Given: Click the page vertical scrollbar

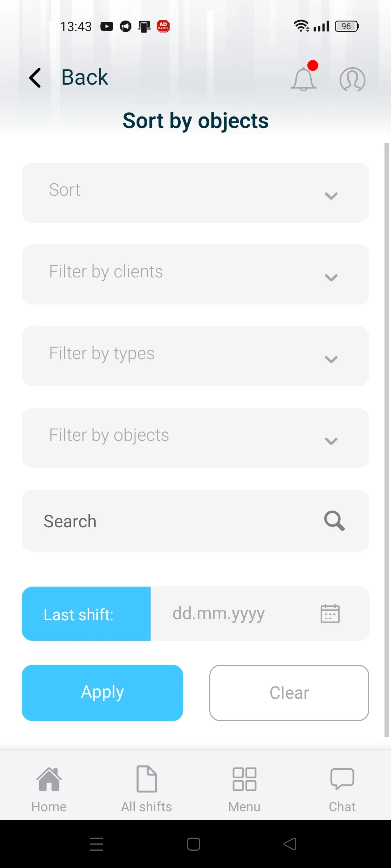Looking at the screenshot, I should [x=387, y=440].
